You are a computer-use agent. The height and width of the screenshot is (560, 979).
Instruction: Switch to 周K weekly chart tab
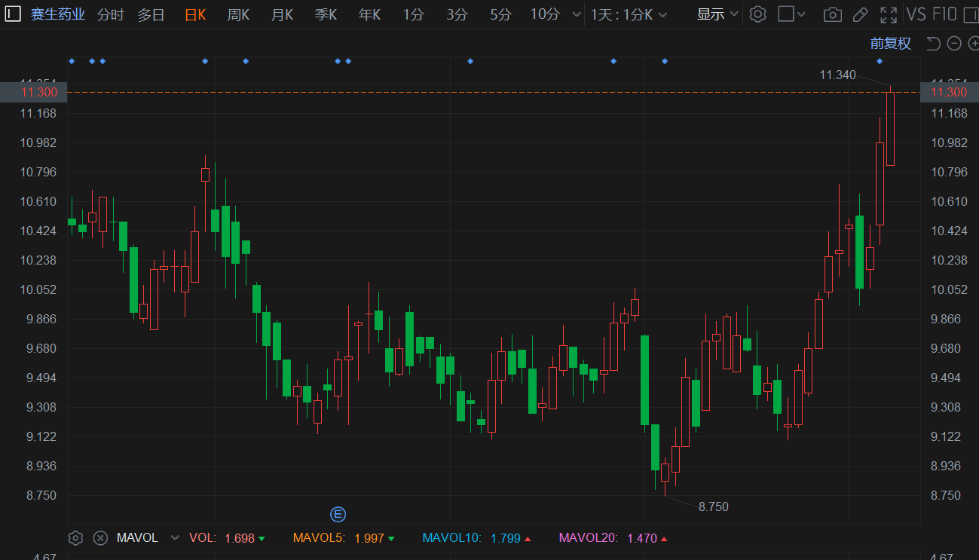pos(238,14)
